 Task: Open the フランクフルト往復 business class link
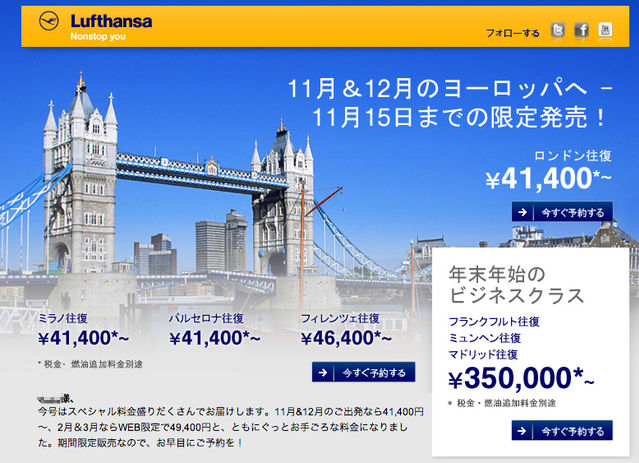click(494, 322)
